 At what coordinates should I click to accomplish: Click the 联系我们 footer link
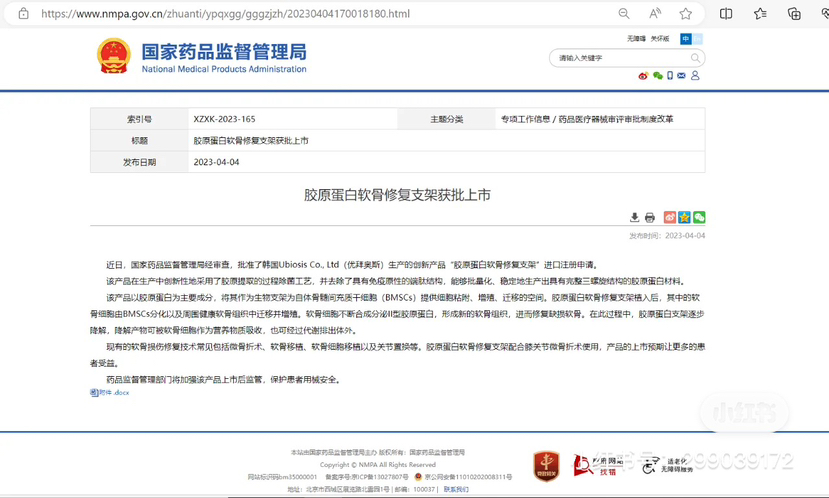pos(456,490)
